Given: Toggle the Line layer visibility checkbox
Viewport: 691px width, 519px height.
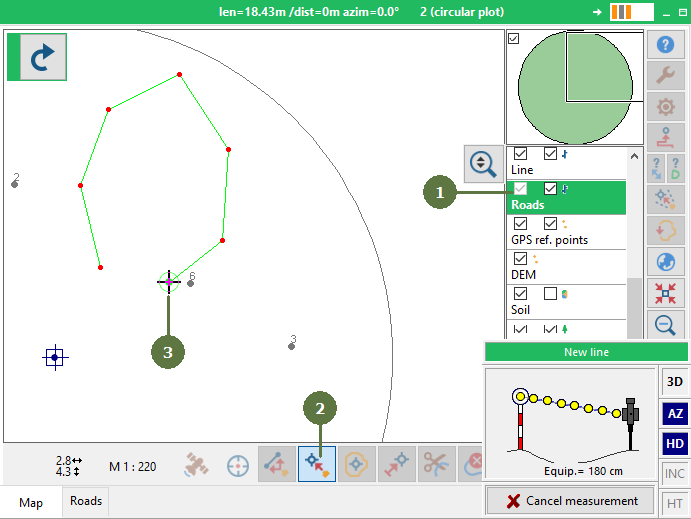Looking at the screenshot, I should point(520,154).
